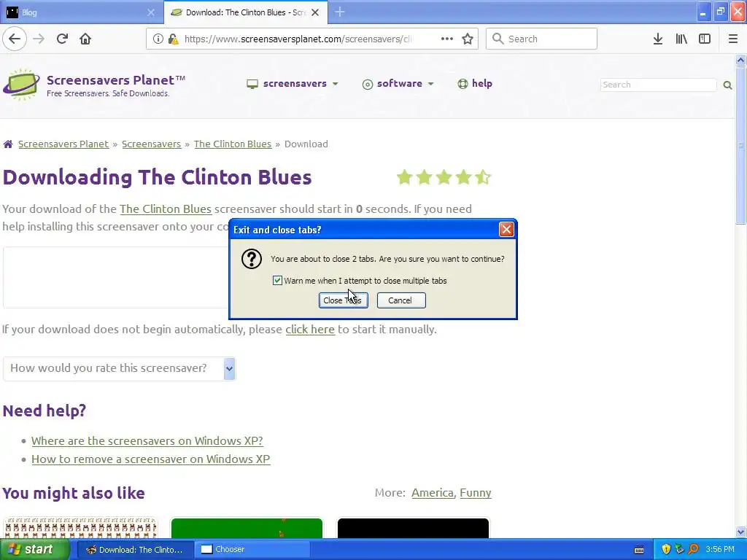The width and height of the screenshot is (747, 560).
Task: Click the 3:56 PM taskbar clock
Action: coord(720,550)
